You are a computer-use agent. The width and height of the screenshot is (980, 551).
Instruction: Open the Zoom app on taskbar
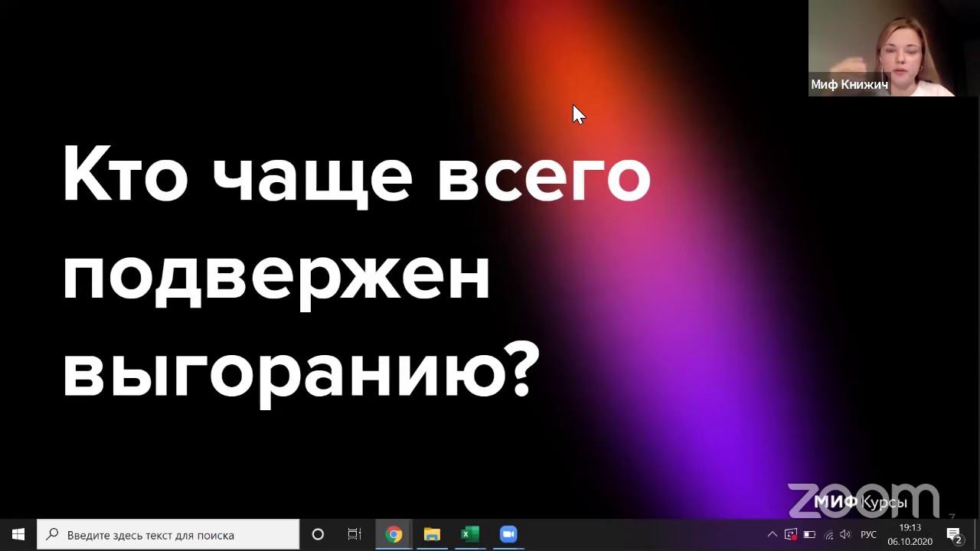pyautogui.click(x=508, y=534)
